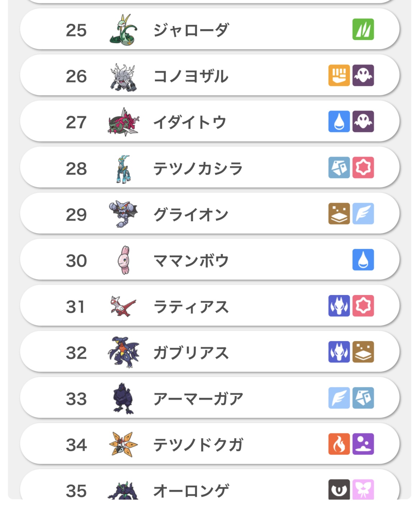Click the rank number 27 for イダイトウ
The width and height of the screenshot is (420, 505).
(x=76, y=122)
